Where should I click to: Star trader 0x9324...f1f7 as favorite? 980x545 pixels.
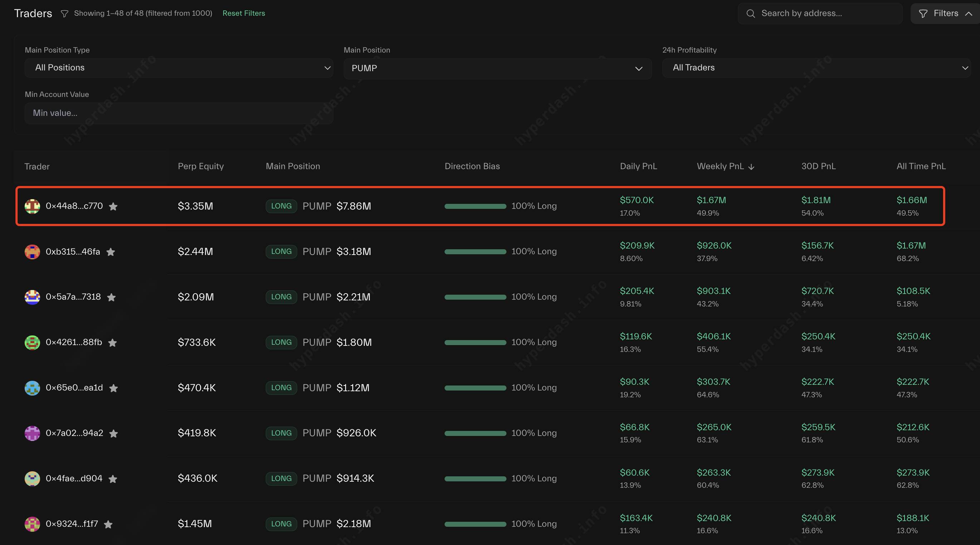[108, 524]
